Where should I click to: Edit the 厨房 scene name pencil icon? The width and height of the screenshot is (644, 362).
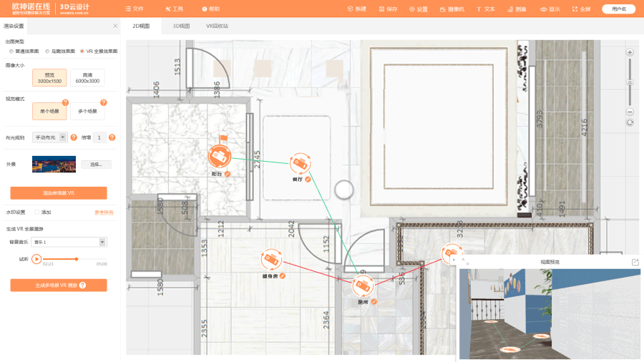coord(374,302)
